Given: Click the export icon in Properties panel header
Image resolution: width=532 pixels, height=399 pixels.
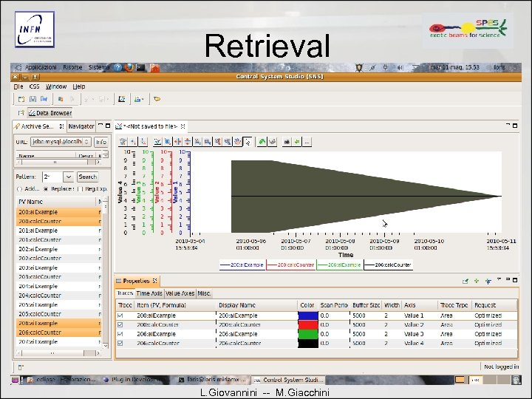Looking at the screenshot, I should click(465, 281).
